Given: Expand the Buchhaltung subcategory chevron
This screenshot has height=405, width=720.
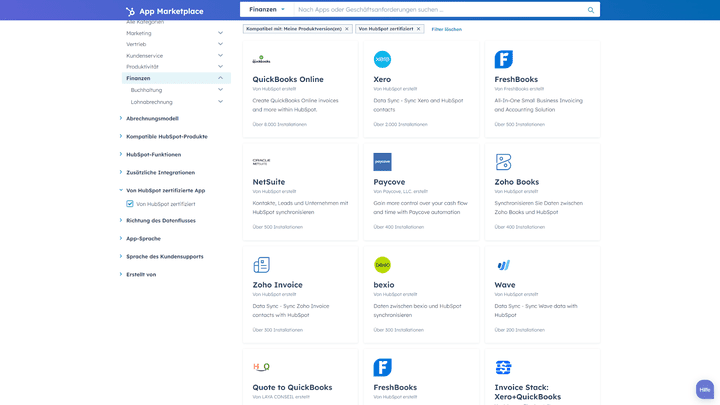Looking at the screenshot, I should 220,90.
